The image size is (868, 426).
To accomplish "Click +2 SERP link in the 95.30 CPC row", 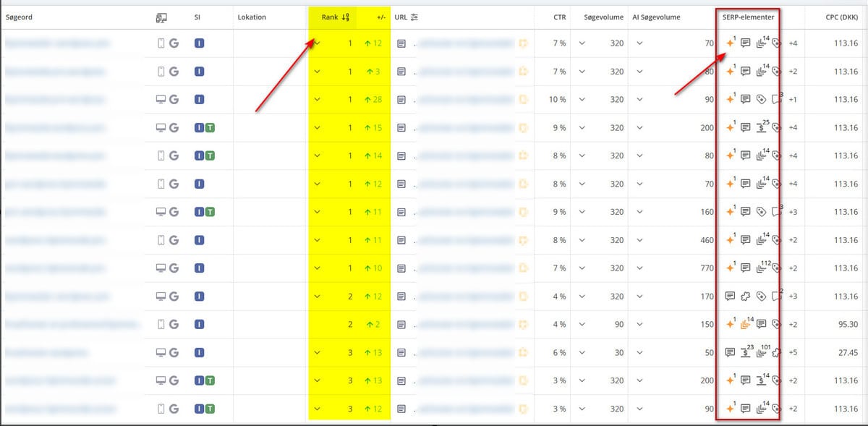I will [x=793, y=325].
